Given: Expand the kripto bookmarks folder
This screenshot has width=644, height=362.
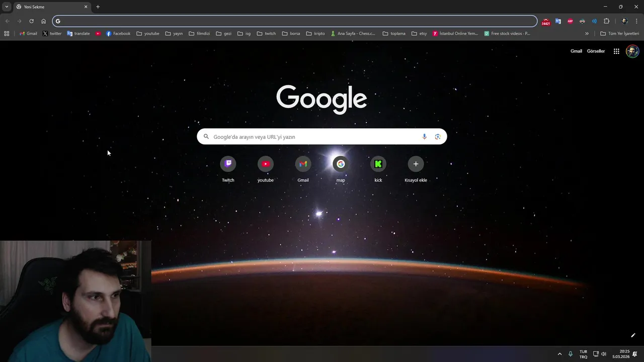Looking at the screenshot, I should pyautogui.click(x=315, y=34).
